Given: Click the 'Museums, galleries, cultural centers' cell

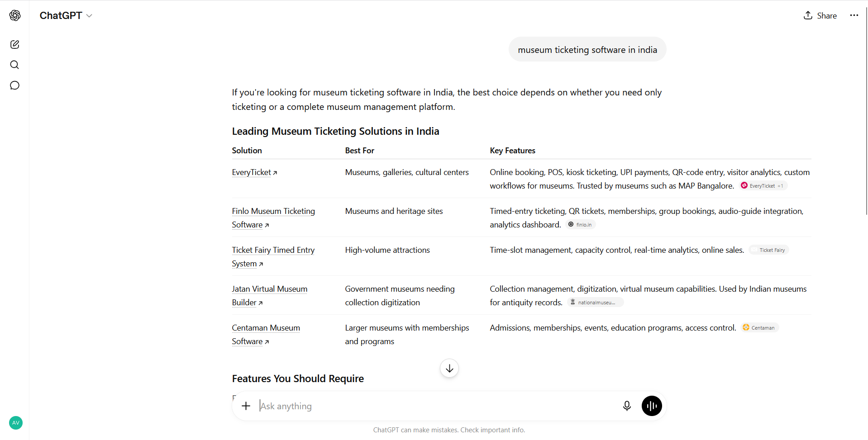Looking at the screenshot, I should pyautogui.click(x=407, y=172).
